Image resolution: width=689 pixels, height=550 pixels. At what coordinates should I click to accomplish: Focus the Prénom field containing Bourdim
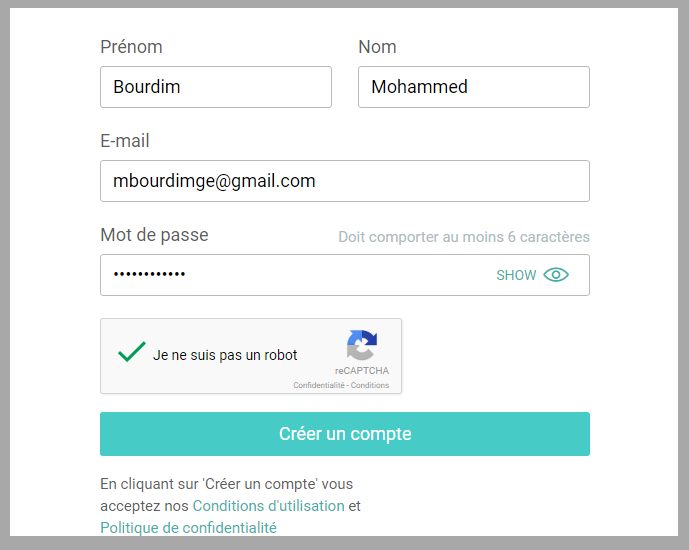215,87
